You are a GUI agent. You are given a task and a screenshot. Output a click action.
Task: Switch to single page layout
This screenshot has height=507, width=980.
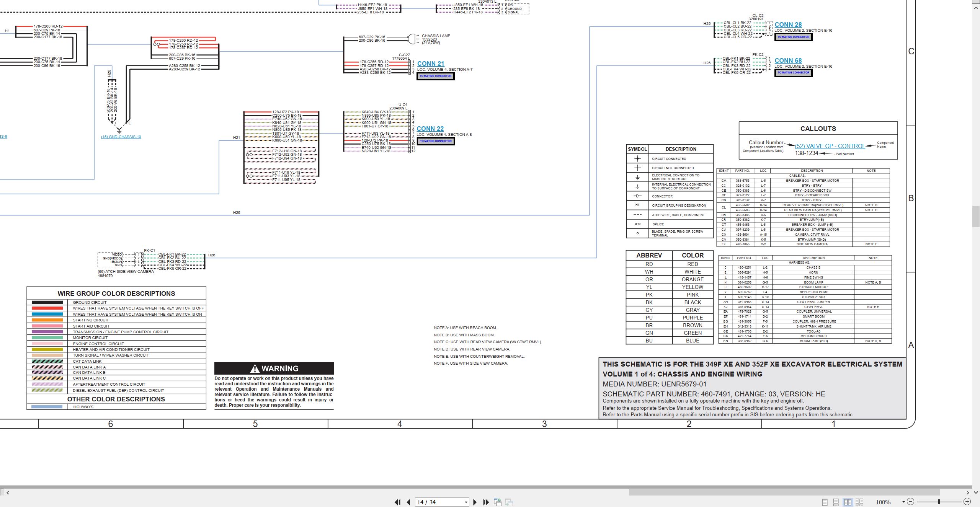coord(825,502)
